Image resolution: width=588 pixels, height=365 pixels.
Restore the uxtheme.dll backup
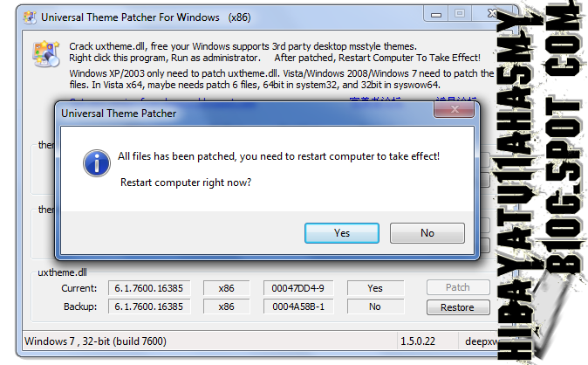click(458, 307)
